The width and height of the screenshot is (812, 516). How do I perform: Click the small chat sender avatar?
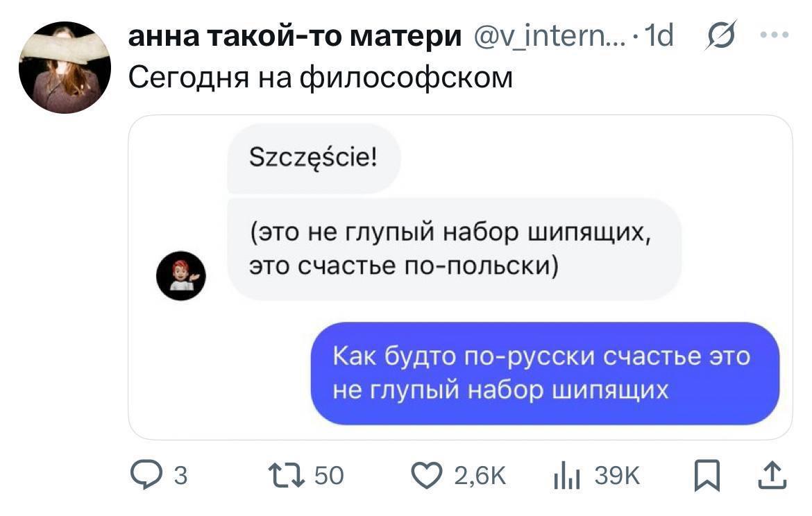pos(180,275)
